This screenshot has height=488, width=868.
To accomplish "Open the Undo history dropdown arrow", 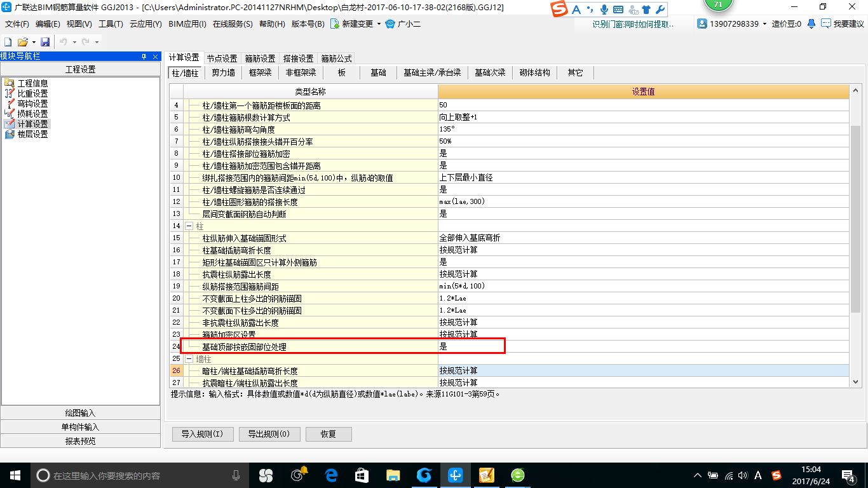I will click(x=74, y=42).
